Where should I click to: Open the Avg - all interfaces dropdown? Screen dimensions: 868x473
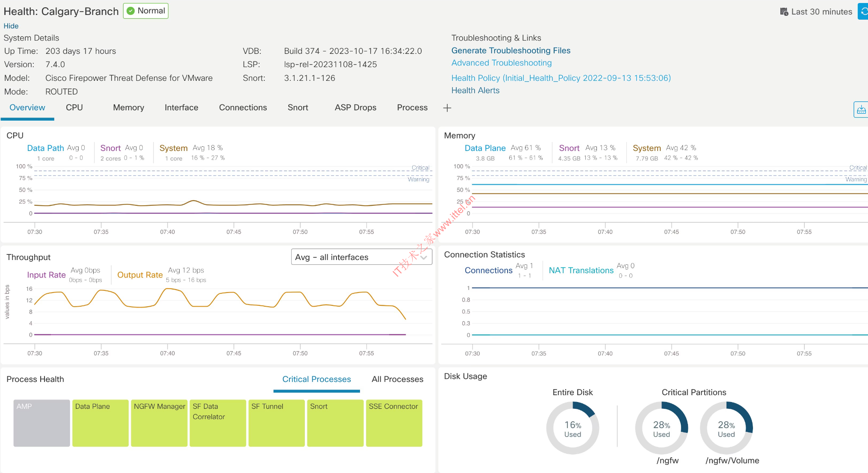click(x=361, y=257)
